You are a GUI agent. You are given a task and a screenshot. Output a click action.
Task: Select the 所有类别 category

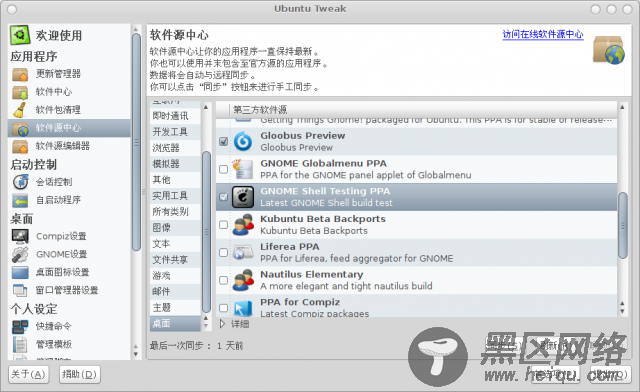point(175,212)
